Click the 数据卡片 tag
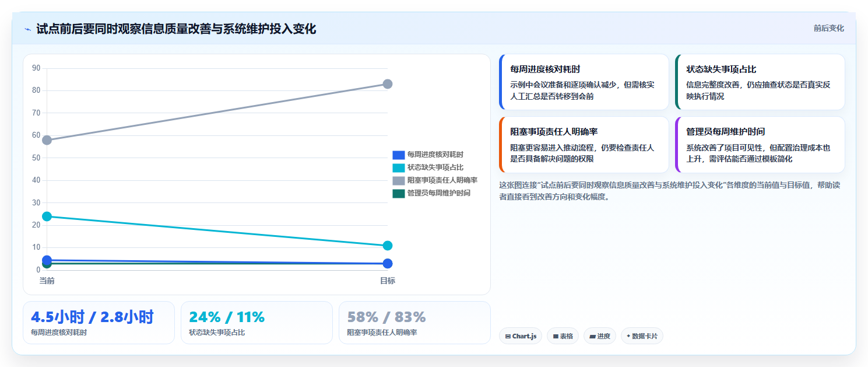Image resolution: width=868 pixels, height=367 pixels. coord(642,336)
